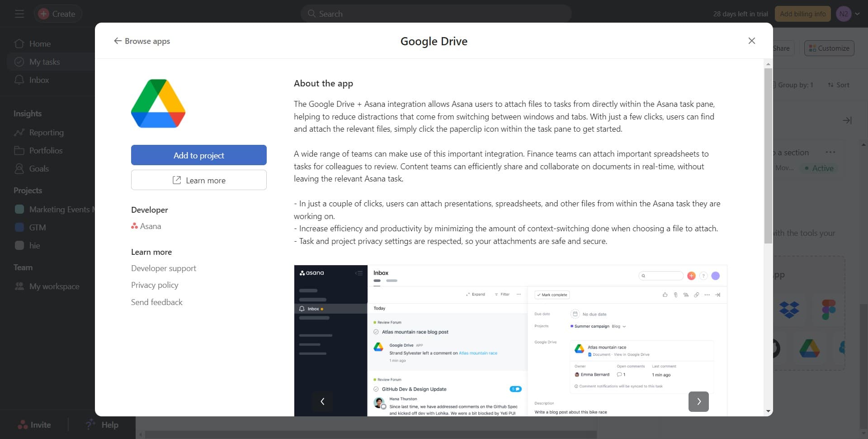The height and width of the screenshot is (439, 868).
Task: Open Inbox from the sidebar icon
Action: coord(19,80)
